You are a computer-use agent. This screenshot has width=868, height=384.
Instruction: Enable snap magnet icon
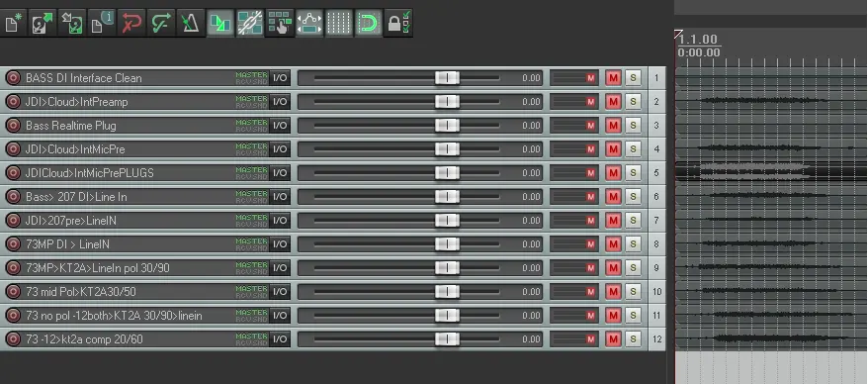(x=368, y=24)
